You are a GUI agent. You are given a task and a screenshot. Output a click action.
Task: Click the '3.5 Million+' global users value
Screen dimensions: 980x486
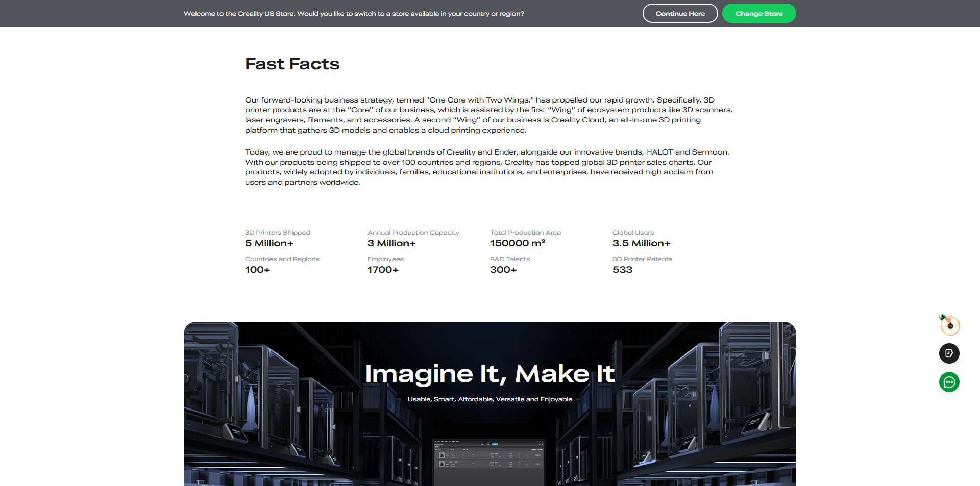tap(641, 243)
